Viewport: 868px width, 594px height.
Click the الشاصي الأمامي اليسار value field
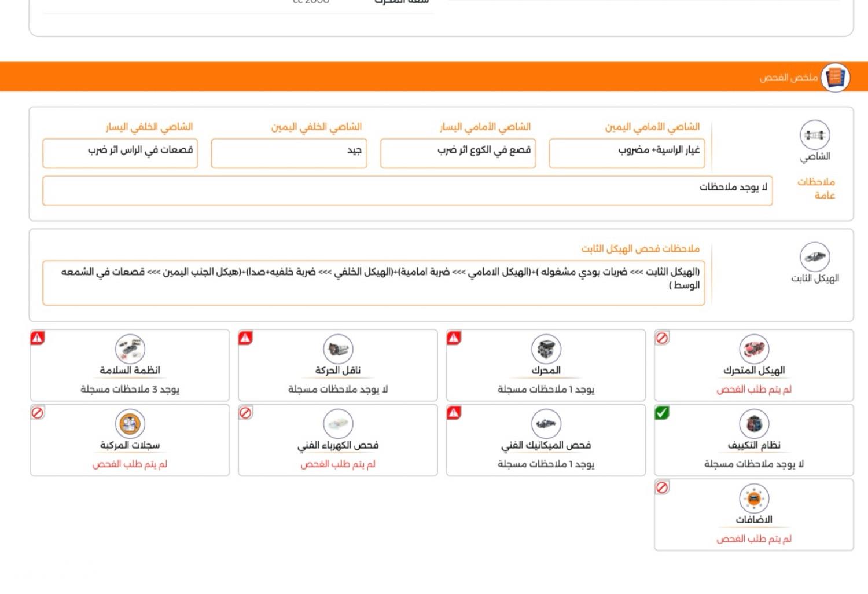pyautogui.click(x=458, y=153)
